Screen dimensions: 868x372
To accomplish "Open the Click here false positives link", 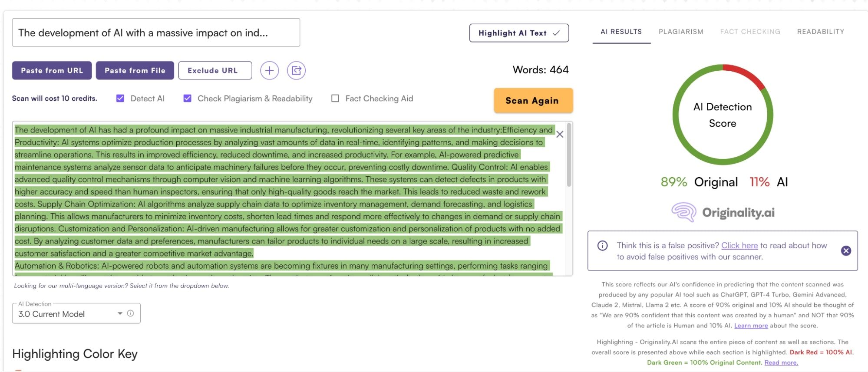I will (x=739, y=245).
